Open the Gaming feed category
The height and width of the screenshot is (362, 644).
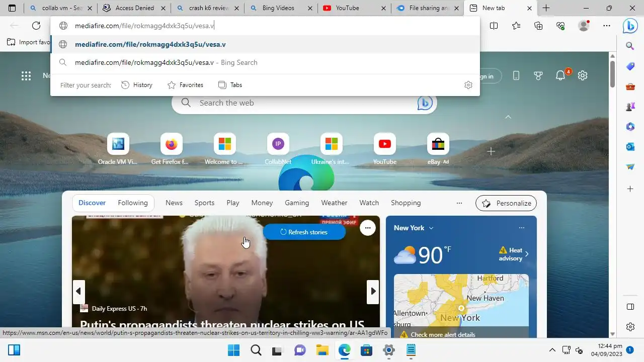(297, 203)
